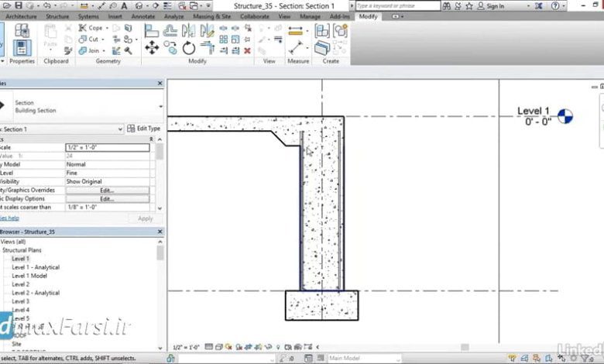Click the Apply button in Properties
The height and width of the screenshot is (364, 604).
click(x=146, y=218)
